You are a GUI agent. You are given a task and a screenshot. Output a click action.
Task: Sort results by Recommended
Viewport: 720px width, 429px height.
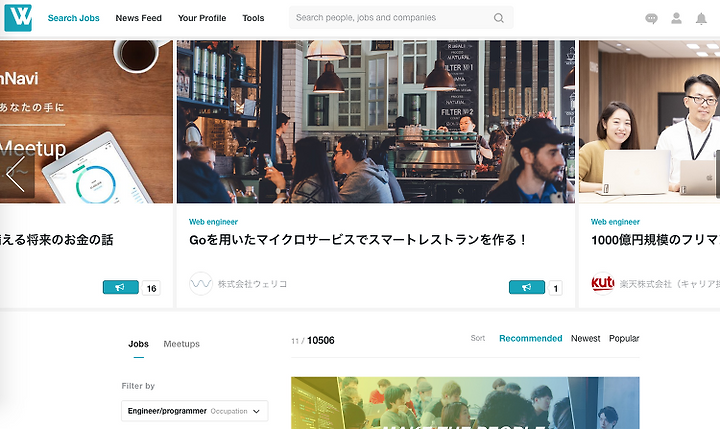531,339
